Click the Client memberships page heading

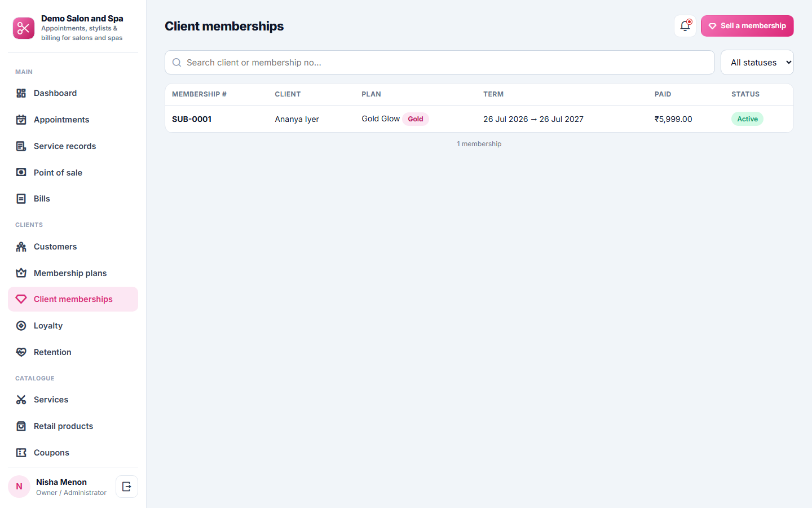[224, 26]
